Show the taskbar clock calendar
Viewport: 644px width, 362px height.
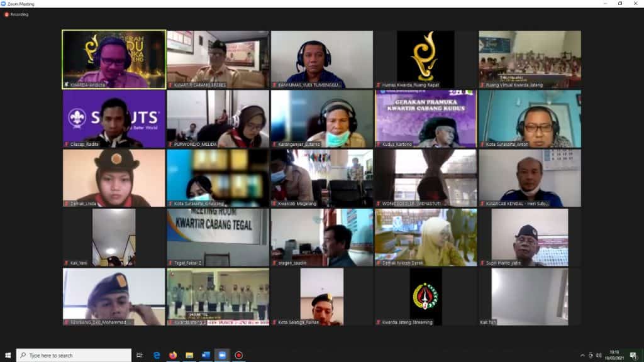point(614,356)
